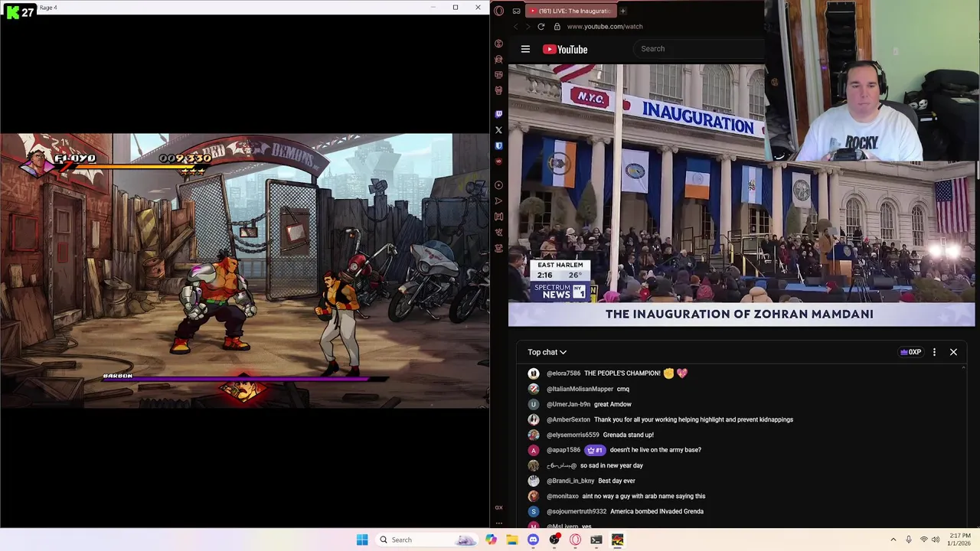The width and height of the screenshot is (980, 551).
Task: Click username @sojournertruth9332 in chat
Action: (x=577, y=511)
